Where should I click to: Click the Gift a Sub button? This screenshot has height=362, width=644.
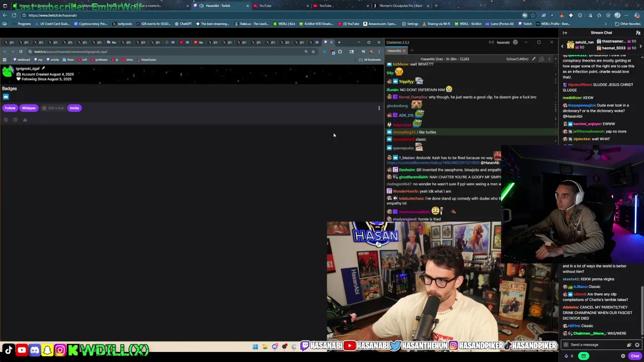coord(53,108)
